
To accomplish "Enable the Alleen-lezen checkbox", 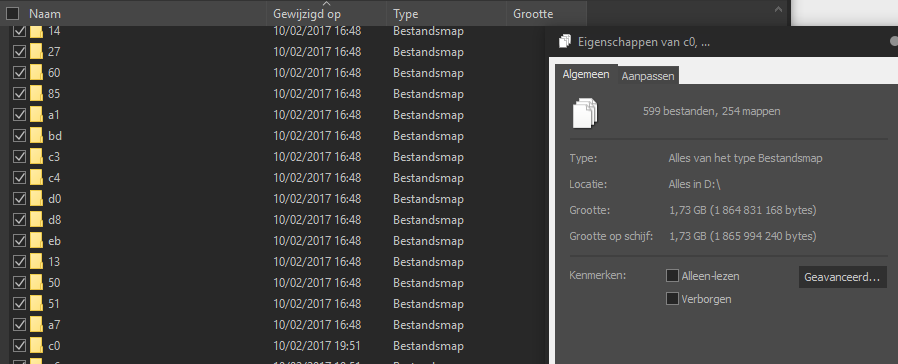I will click(672, 276).
